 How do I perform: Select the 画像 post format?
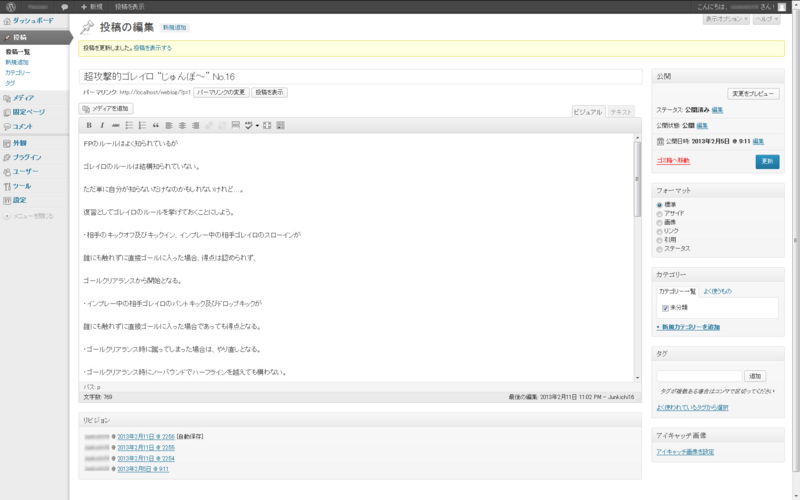(x=659, y=223)
